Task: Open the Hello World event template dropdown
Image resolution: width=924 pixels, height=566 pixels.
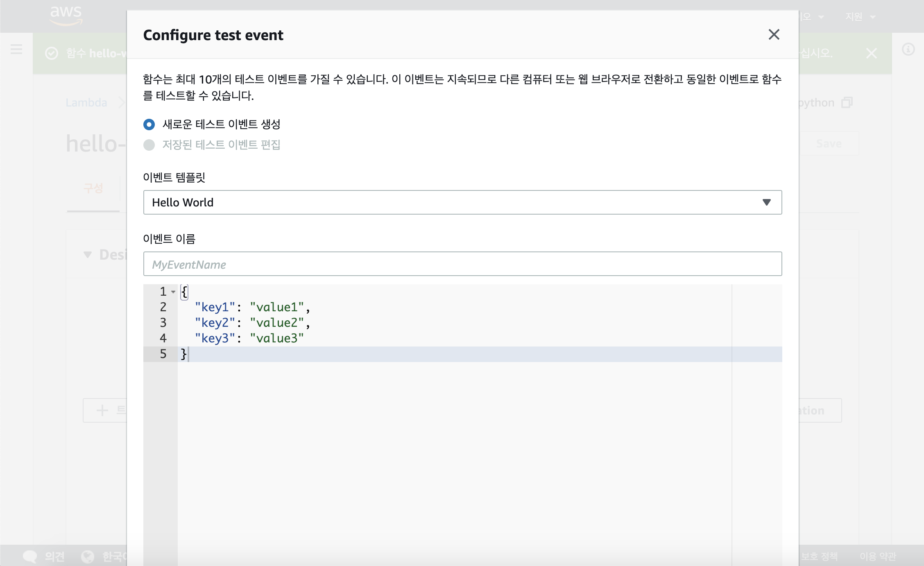Action: pos(462,202)
